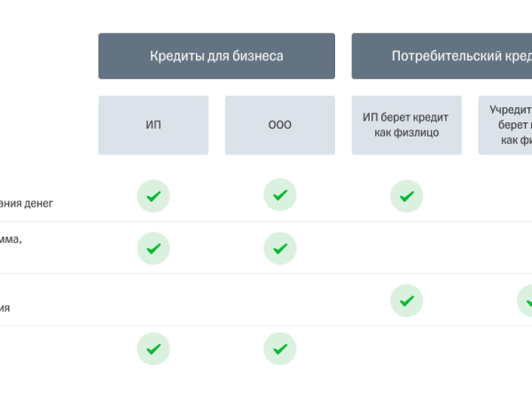Click second-row checkmark in ООО column

(x=280, y=248)
